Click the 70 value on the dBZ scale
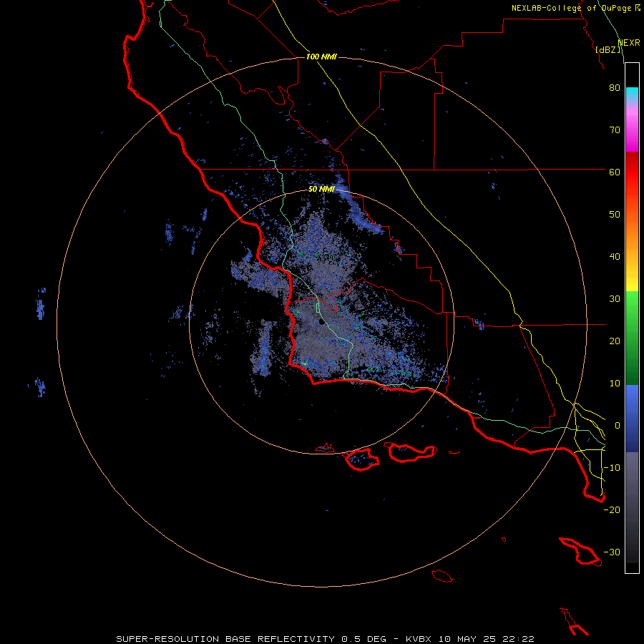The width and height of the screenshot is (644, 644). click(615, 130)
